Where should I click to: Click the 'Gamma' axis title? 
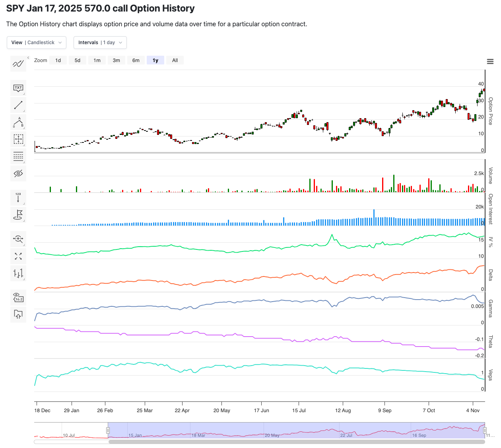(491, 308)
